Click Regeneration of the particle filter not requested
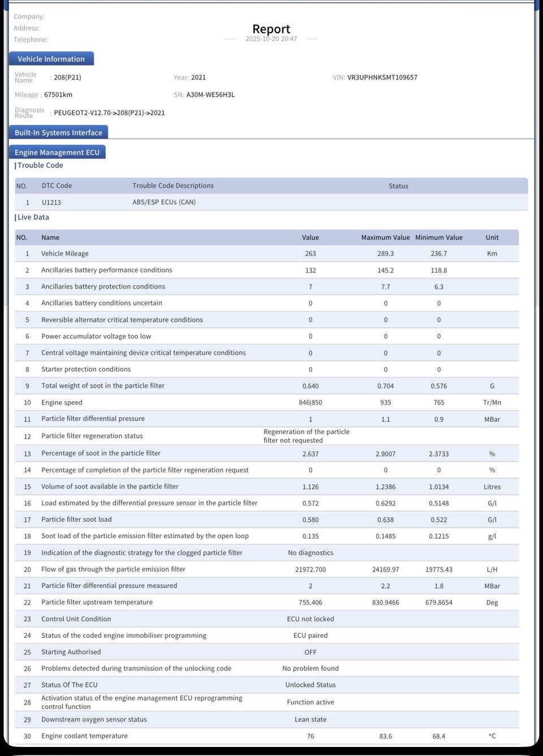Viewport: 543px width, 756px height. pyautogui.click(x=307, y=436)
